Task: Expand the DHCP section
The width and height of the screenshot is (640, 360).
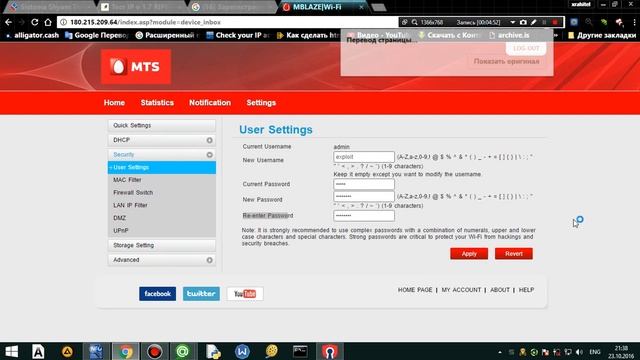Action: click(209, 140)
